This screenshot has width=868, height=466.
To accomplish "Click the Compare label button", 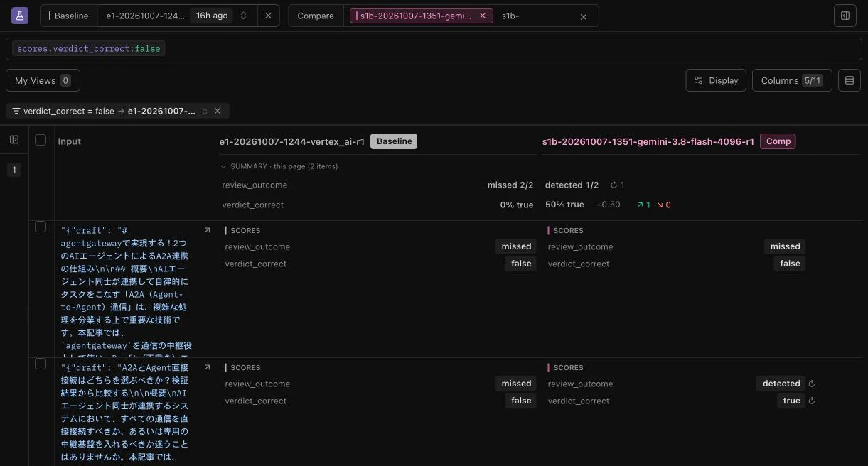I will pyautogui.click(x=316, y=16).
